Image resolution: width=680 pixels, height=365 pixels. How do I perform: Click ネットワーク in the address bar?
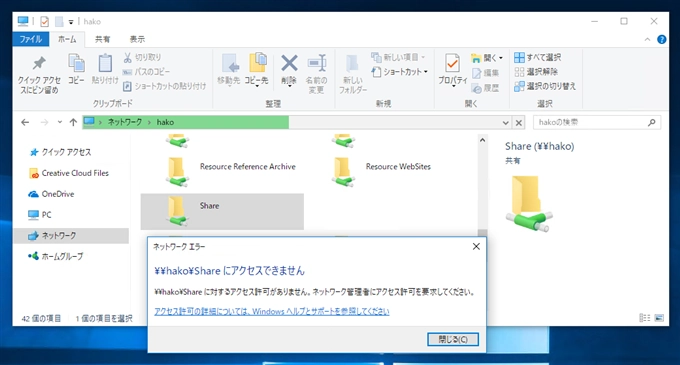pos(125,122)
